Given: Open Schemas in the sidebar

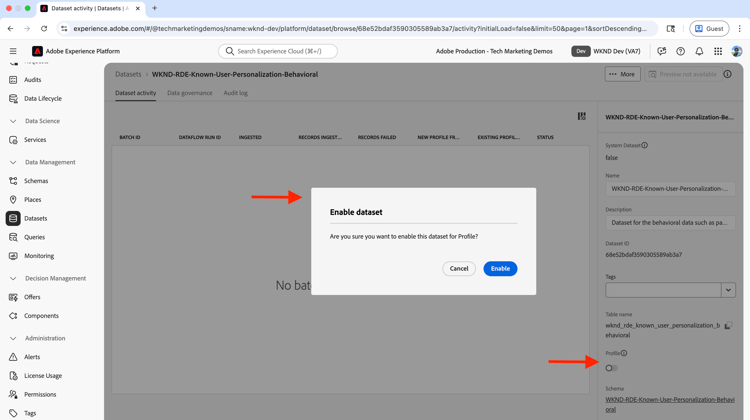Looking at the screenshot, I should [x=36, y=181].
